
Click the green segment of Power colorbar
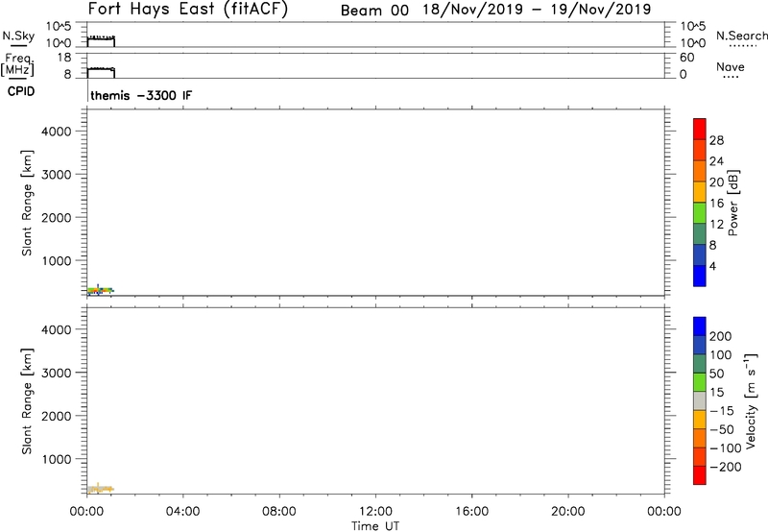700,213
